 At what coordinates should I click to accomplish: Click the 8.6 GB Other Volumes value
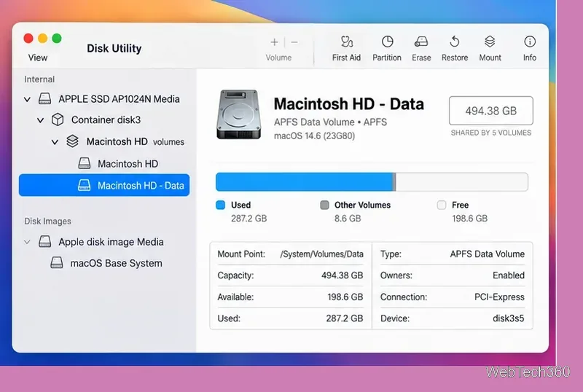[348, 219]
